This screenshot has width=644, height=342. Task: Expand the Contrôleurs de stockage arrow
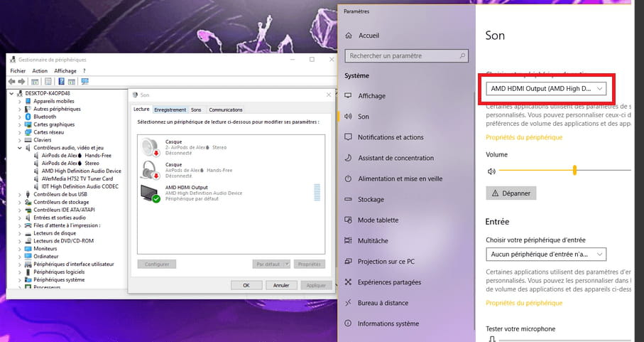point(20,202)
